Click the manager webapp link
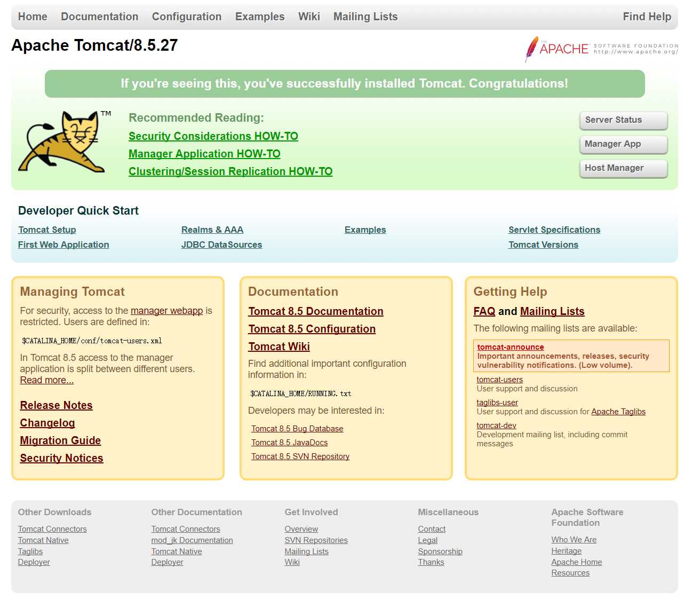Image resolution: width=700 pixels, height=599 pixels. (x=166, y=311)
